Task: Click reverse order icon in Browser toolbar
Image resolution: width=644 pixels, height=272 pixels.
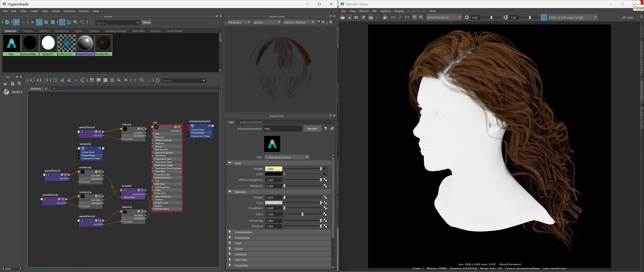Action: point(82,22)
